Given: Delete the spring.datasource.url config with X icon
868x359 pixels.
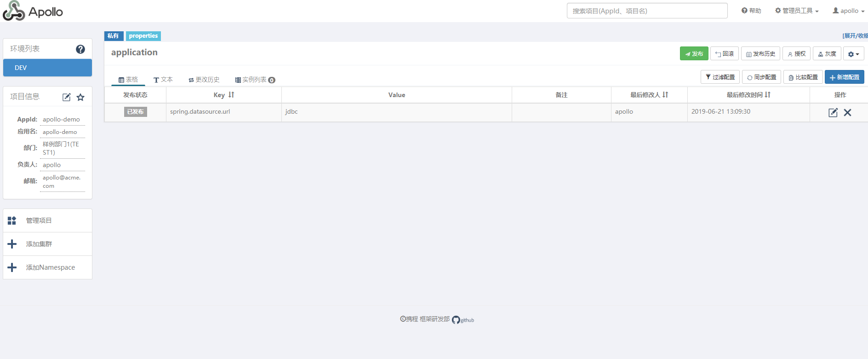Looking at the screenshot, I should [847, 112].
